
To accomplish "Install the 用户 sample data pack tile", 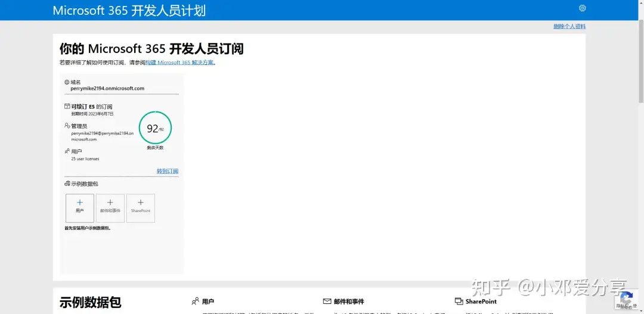I will 80,208.
